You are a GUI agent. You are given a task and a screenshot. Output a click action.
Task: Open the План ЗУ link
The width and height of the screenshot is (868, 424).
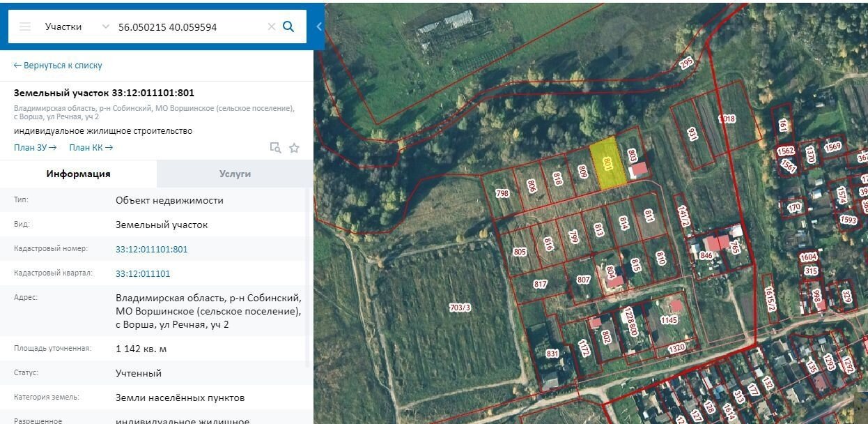(x=35, y=147)
